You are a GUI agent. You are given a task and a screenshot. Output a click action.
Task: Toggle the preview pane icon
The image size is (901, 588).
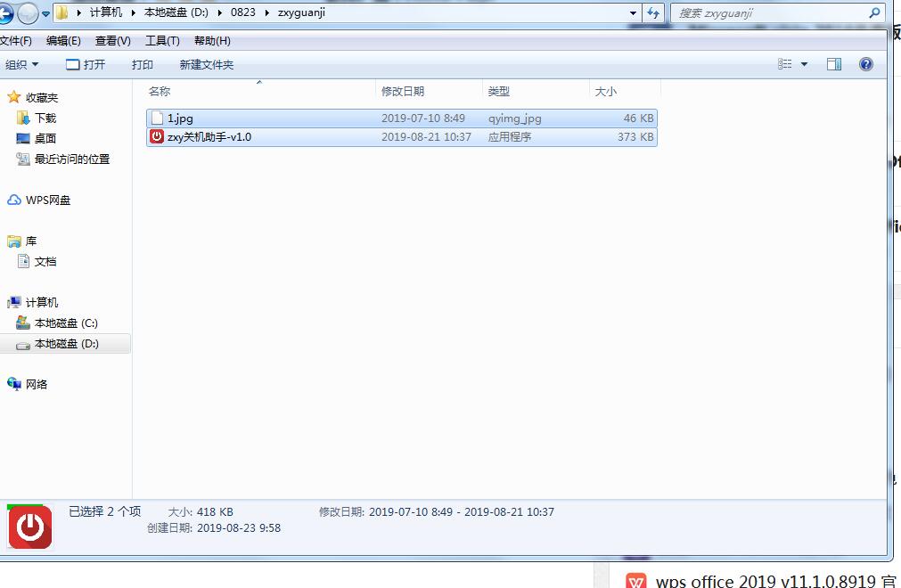coord(834,64)
